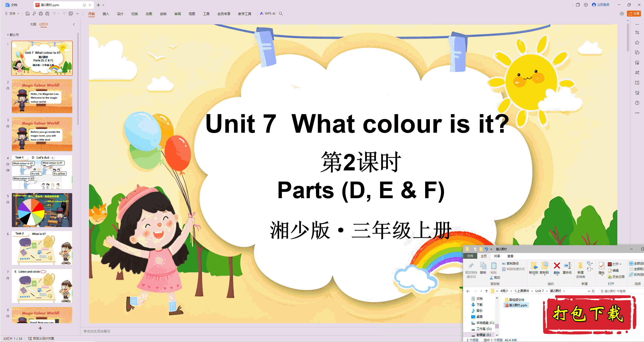Click the add slide plus below thumbnails
This screenshot has height=342, width=644.
[40, 328]
